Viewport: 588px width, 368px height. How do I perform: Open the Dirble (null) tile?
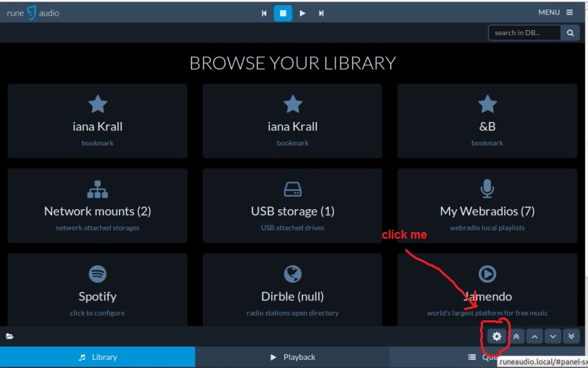click(x=293, y=289)
